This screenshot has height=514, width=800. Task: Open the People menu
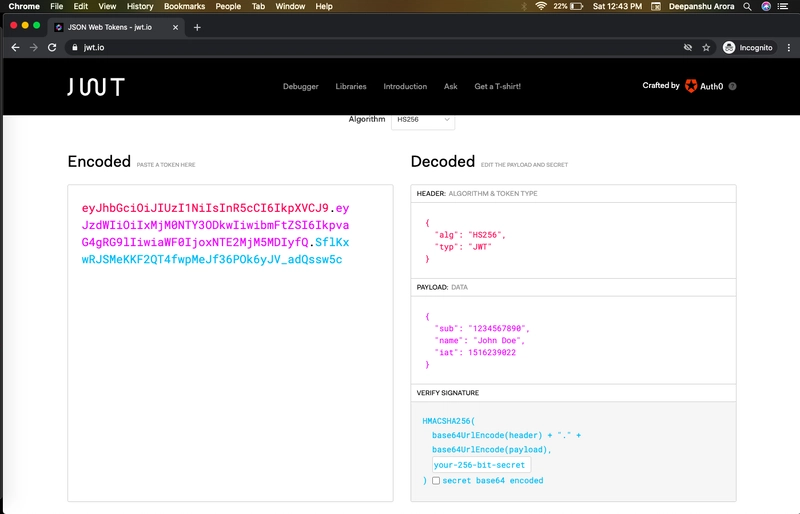coord(228,6)
